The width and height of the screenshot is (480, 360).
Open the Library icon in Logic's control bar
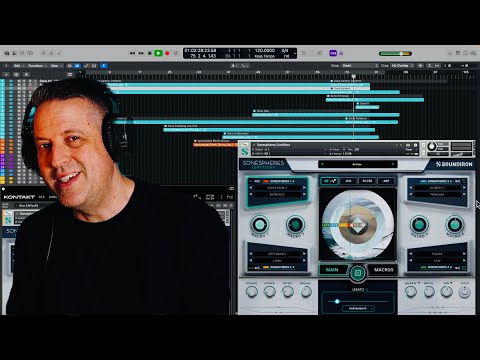7,53
